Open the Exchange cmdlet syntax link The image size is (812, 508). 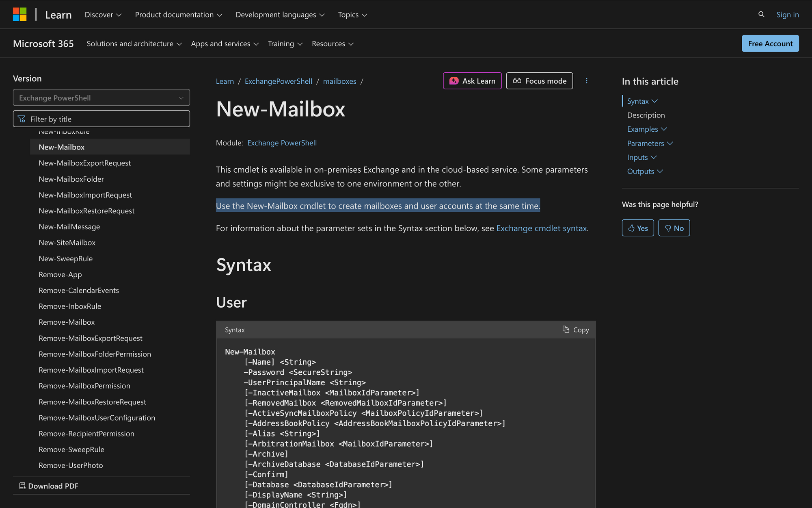(x=541, y=228)
